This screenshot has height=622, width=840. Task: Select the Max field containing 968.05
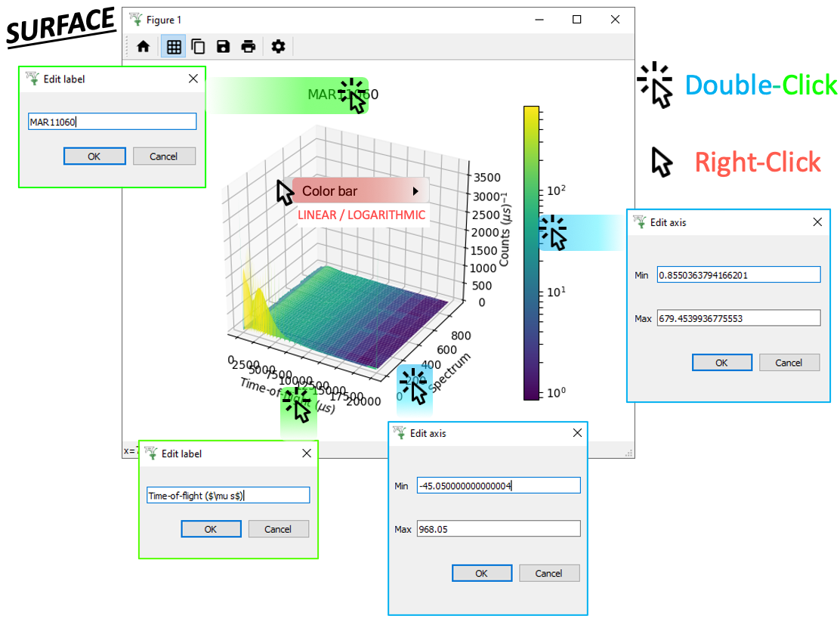(499, 528)
